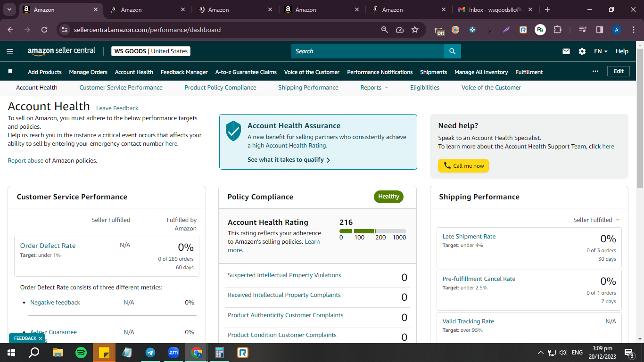Click the Seller Central Search field
Viewport: 644px width, 362px height.
pyautogui.click(x=368, y=51)
